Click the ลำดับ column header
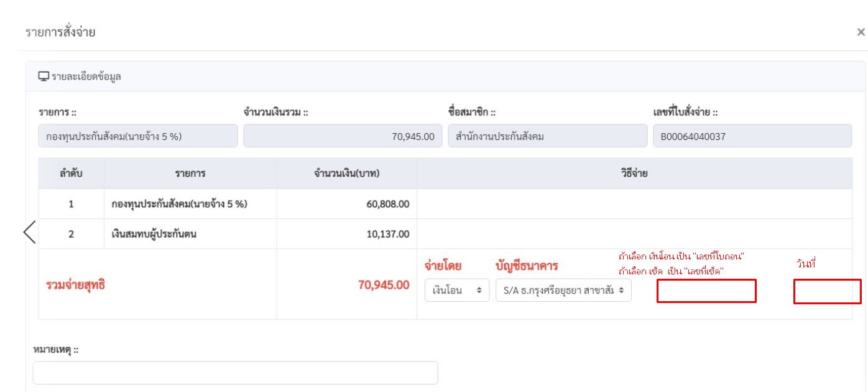Screen dimensions: 868x392 pyautogui.click(x=71, y=173)
